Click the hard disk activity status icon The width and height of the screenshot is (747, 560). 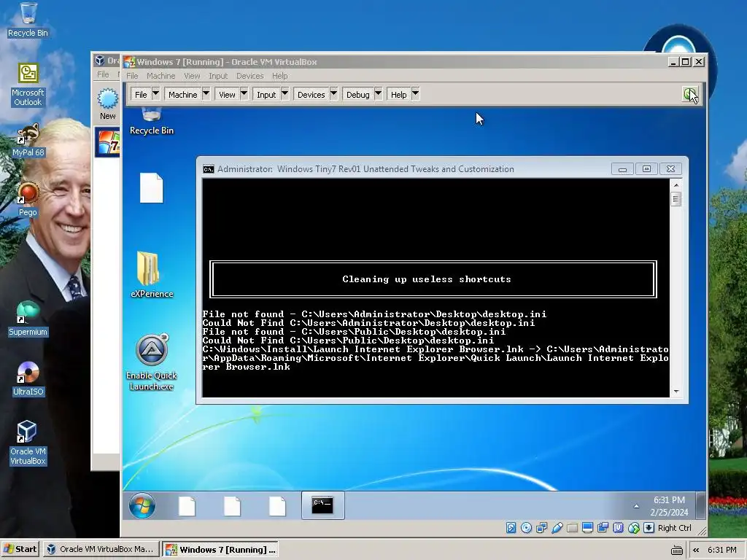(x=511, y=528)
